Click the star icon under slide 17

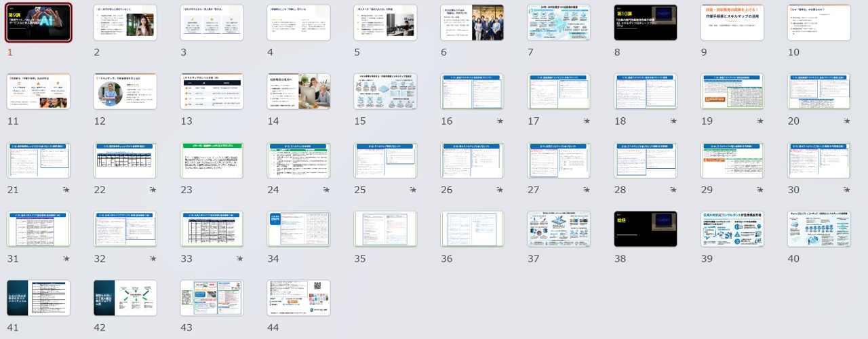click(587, 121)
